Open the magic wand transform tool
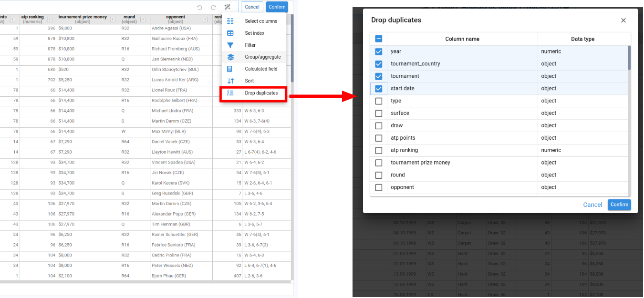The width and height of the screenshot is (644, 298). tap(228, 7)
